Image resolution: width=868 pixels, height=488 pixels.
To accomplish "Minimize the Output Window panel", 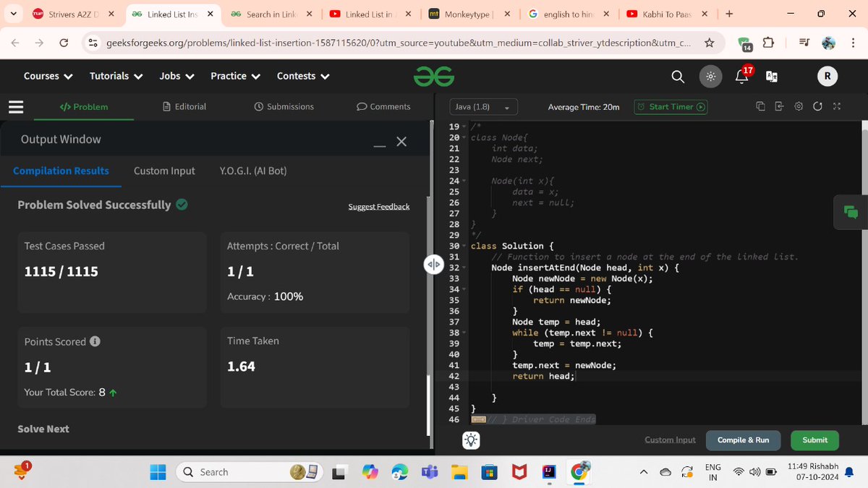I will (x=380, y=145).
